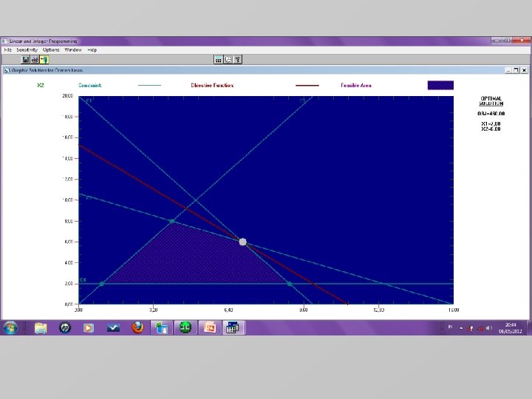Click the Save floppy disk toolbar icon

(x=25, y=60)
